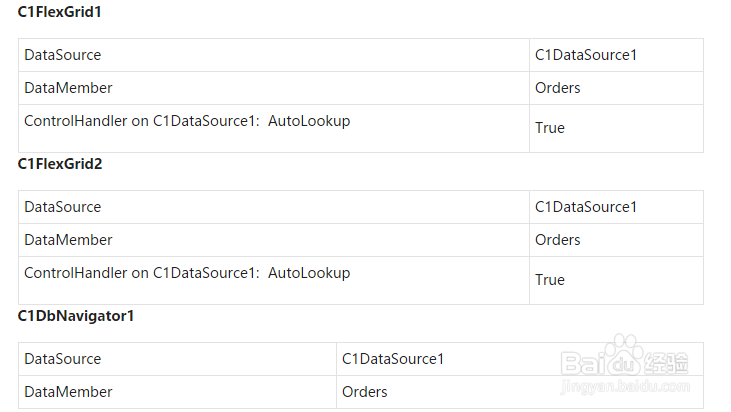This screenshot has width=731, height=412.
Task: Select DataMember cell in C1DbNavigator1 table
Action: [68, 392]
